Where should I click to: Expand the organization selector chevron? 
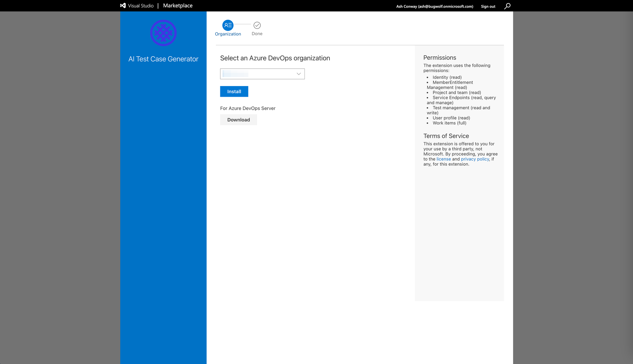pos(298,74)
